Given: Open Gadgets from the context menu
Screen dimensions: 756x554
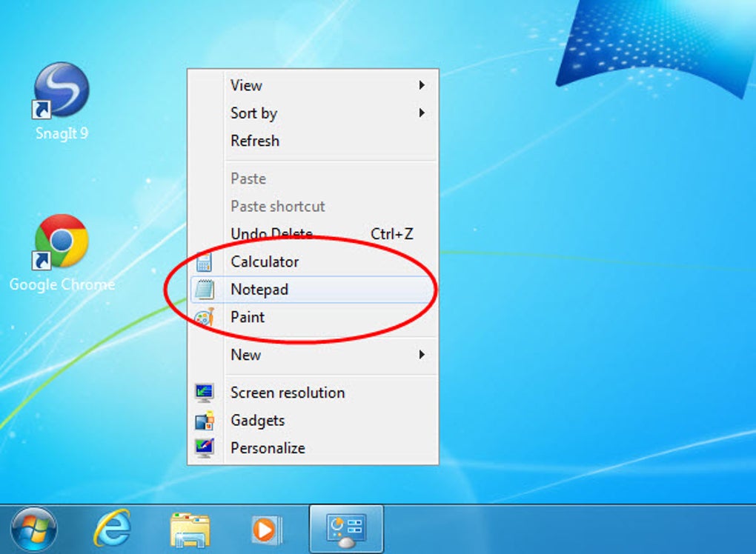Looking at the screenshot, I should [x=313, y=421].
